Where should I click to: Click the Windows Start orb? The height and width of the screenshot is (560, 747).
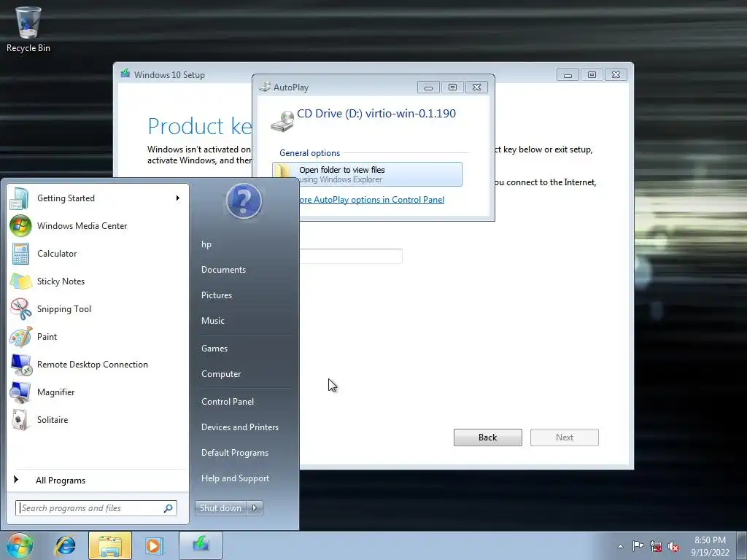(20, 545)
